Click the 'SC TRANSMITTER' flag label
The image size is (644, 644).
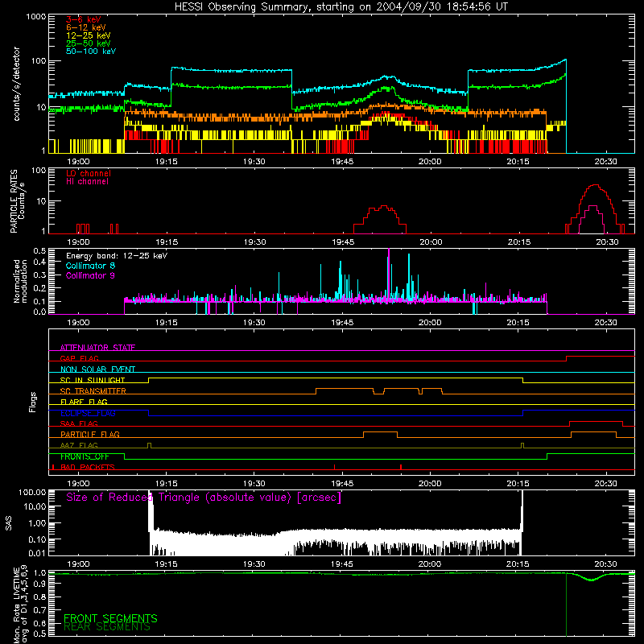93,390
